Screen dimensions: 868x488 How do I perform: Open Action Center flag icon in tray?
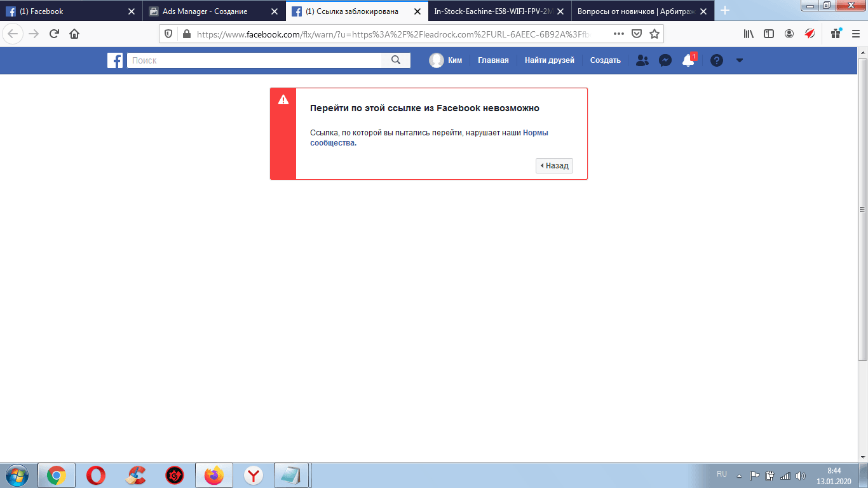[755, 475]
